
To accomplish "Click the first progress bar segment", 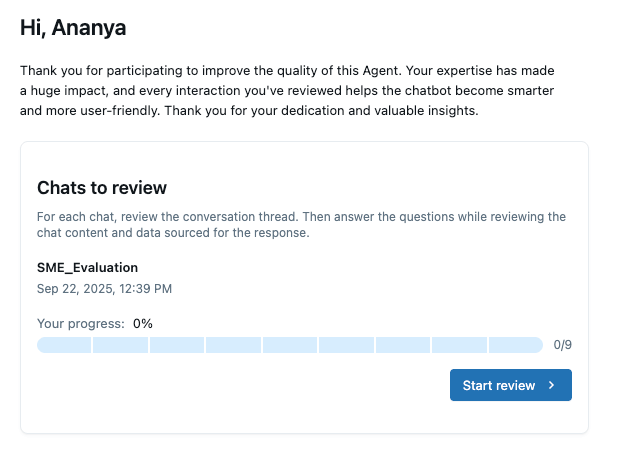I will click(64, 345).
